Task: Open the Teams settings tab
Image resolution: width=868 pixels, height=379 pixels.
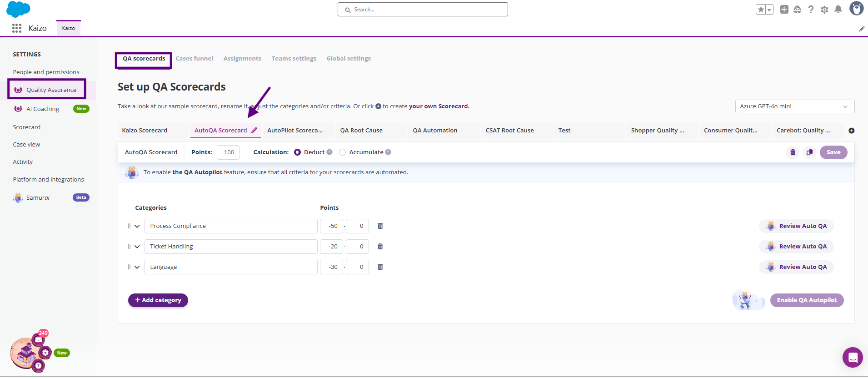Action: click(x=294, y=59)
